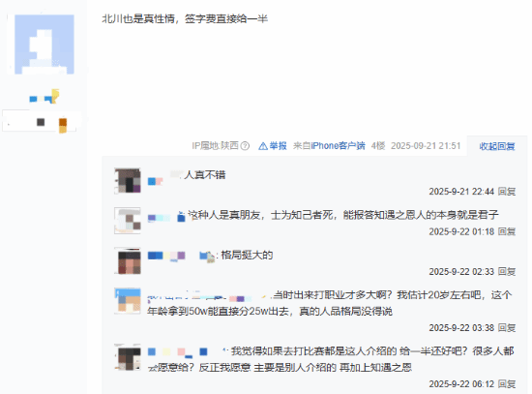532x394 pixels.
Task: Reply to the 01:18 comment
Action: (x=507, y=231)
